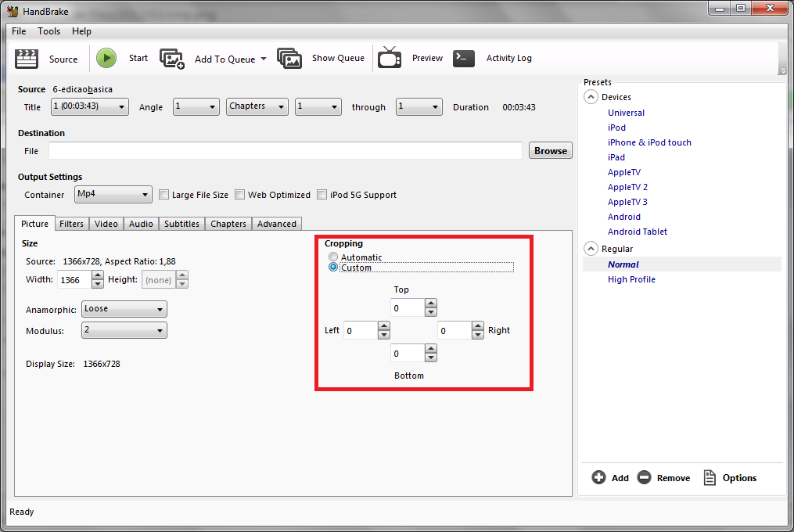Image resolution: width=794 pixels, height=532 pixels.
Task: Open the Container Mp4 dropdown
Action: coord(113,194)
